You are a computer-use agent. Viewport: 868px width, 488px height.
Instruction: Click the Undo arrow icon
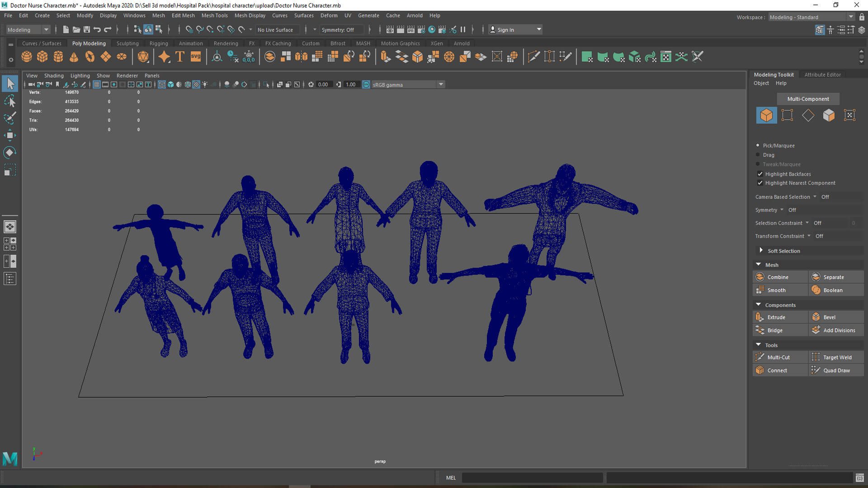point(97,30)
